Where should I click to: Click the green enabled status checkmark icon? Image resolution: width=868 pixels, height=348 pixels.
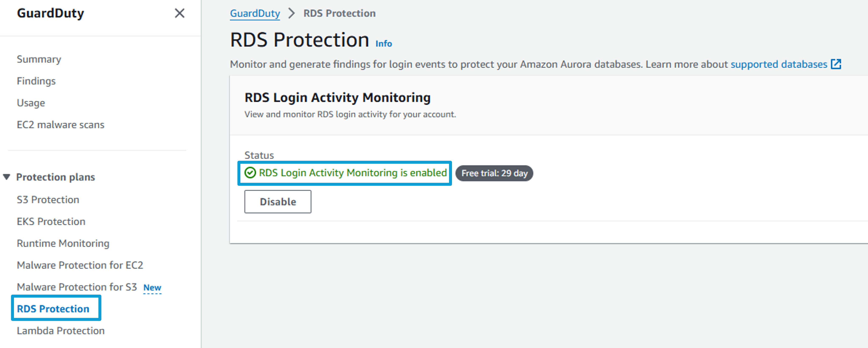[x=250, y=173]
